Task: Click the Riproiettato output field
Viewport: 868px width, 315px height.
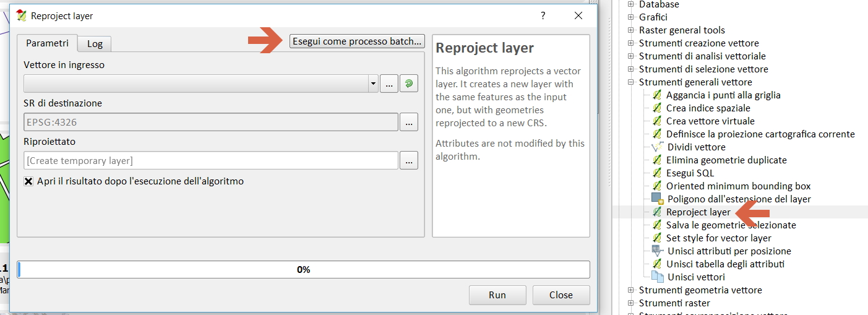Action: [210, 161]
